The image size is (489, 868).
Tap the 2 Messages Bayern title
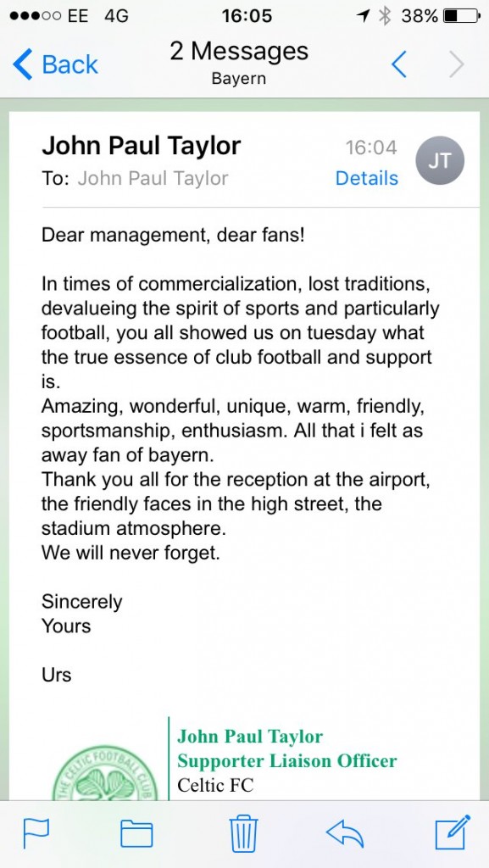[239, 63]
